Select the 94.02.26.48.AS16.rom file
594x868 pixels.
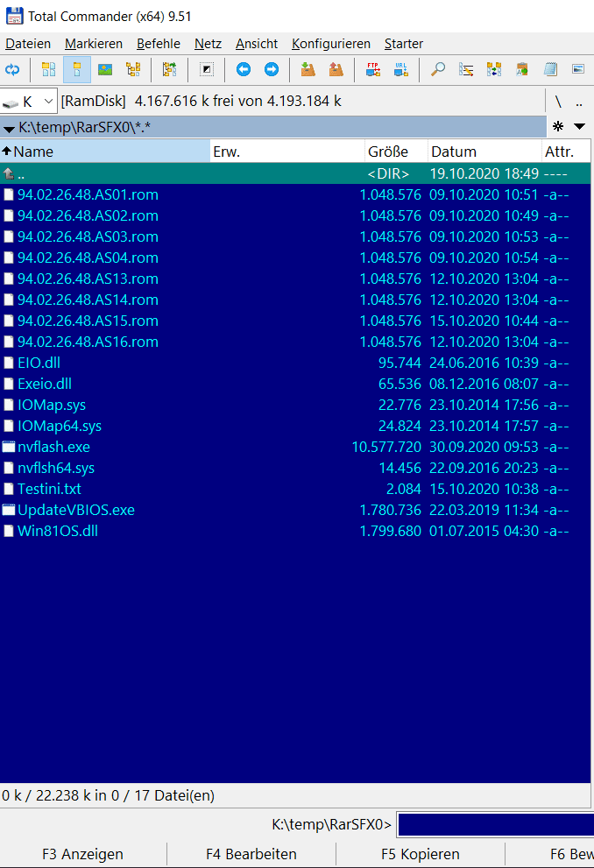(x=88, y=342)
